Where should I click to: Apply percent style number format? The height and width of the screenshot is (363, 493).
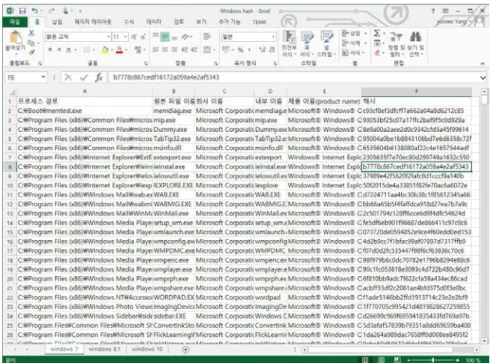(240, 50)
